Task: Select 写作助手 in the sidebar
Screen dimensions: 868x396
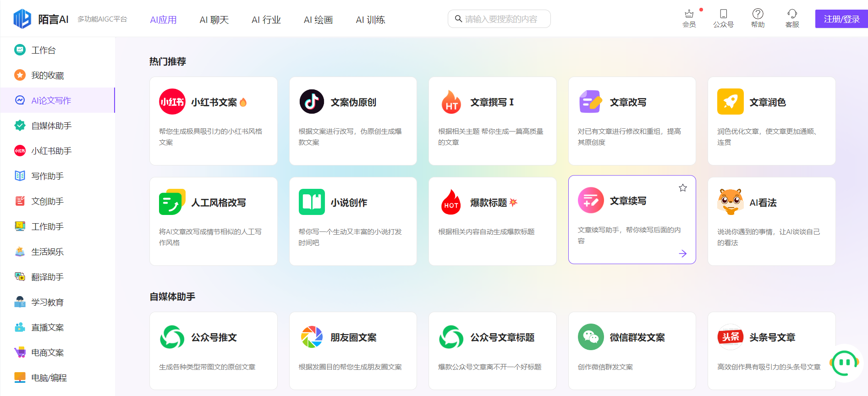Action: [x=57, y=176]
